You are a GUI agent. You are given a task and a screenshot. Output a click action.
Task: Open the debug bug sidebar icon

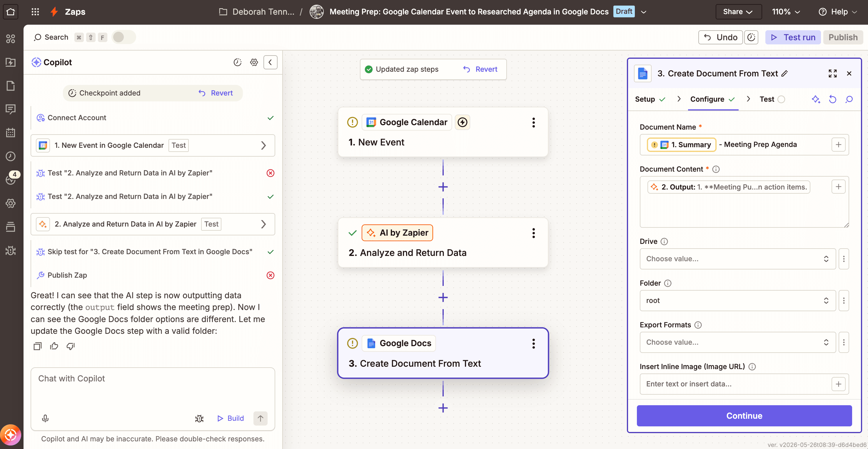click(11, 250)
